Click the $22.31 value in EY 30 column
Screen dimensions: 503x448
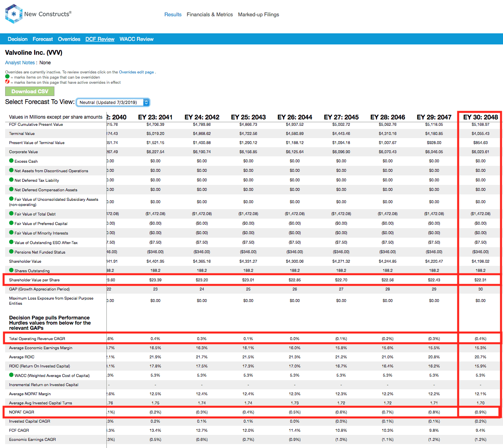click(480, 280)
